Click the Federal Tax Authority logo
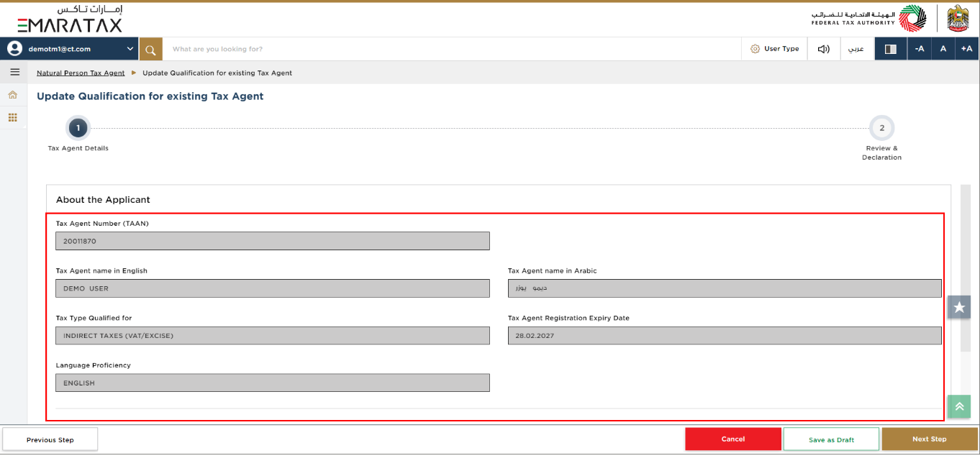 [868, 18]
